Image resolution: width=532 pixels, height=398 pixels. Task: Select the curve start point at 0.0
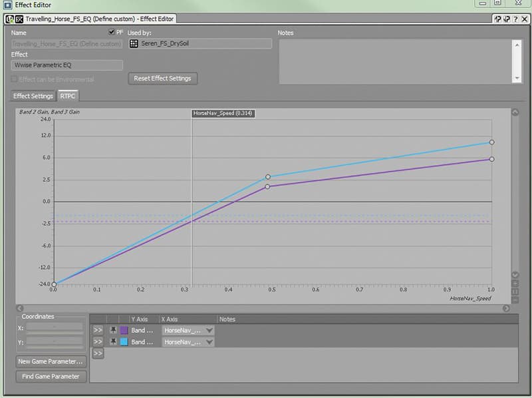(54, 284)
